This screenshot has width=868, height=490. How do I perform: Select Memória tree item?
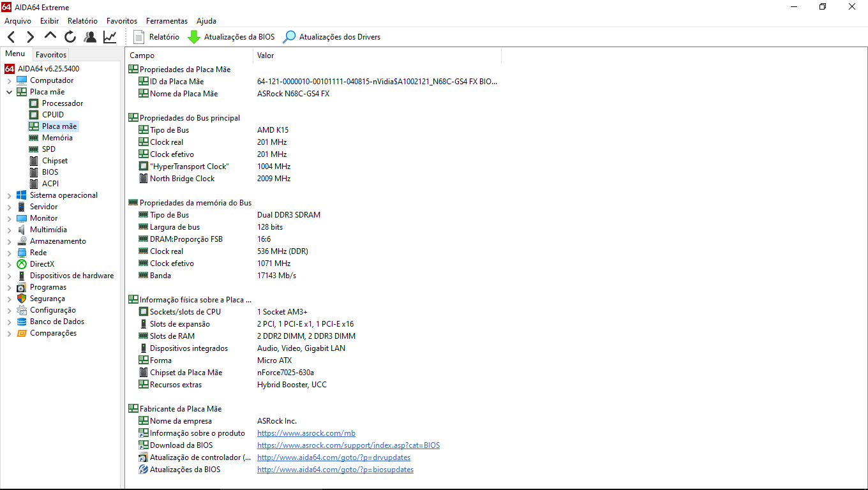click(x=57, y=138)
